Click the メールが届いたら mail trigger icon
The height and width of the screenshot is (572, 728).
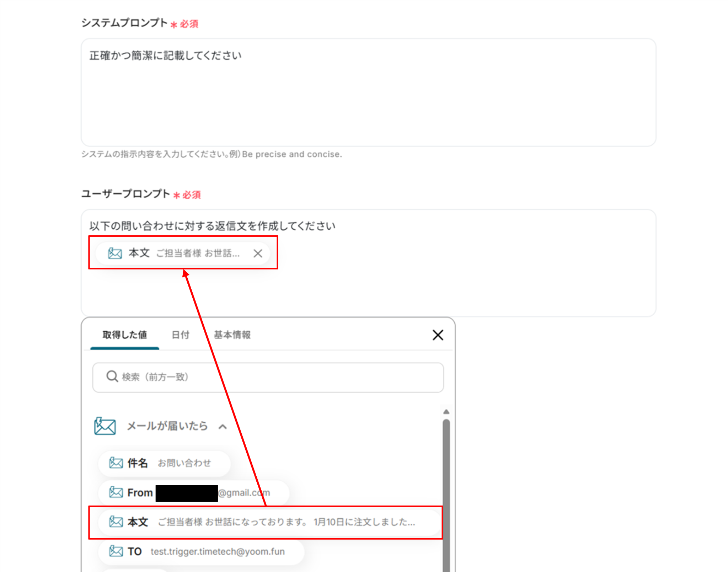[x=105, y=426]
